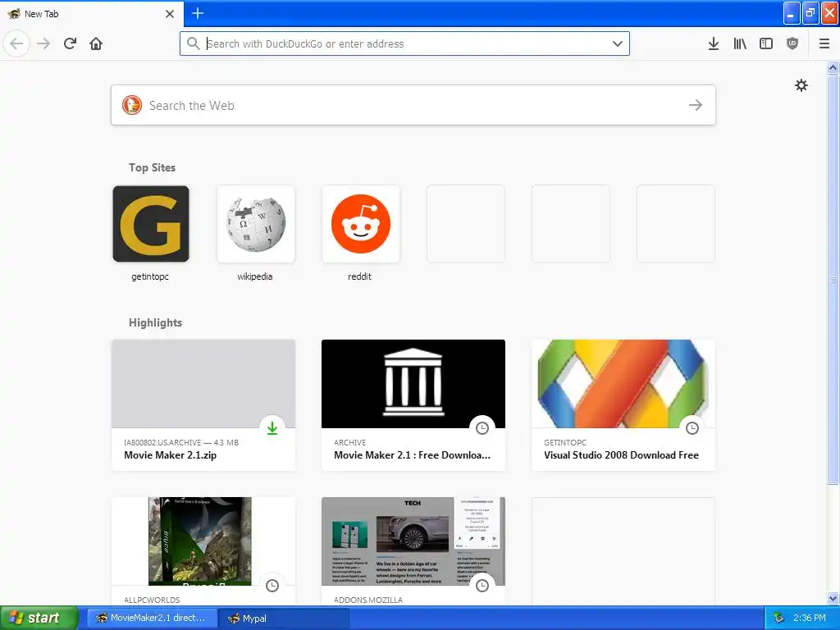
Task: Click the Mypal taskbar button
Action: (284, 618)
